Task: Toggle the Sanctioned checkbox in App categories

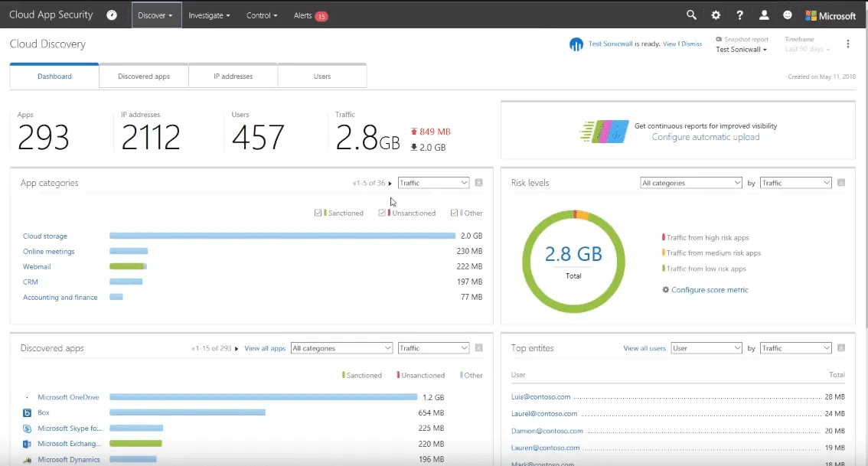Action: [318, 213]
